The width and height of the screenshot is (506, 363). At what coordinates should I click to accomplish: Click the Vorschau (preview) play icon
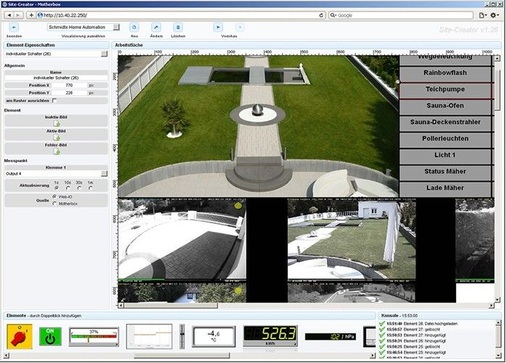[x=218, y=27]
